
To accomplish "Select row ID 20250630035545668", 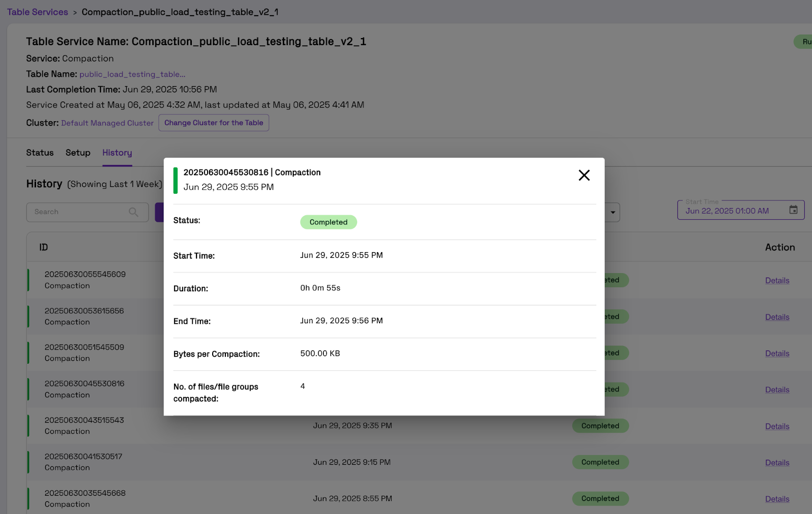I will (85, 493).
